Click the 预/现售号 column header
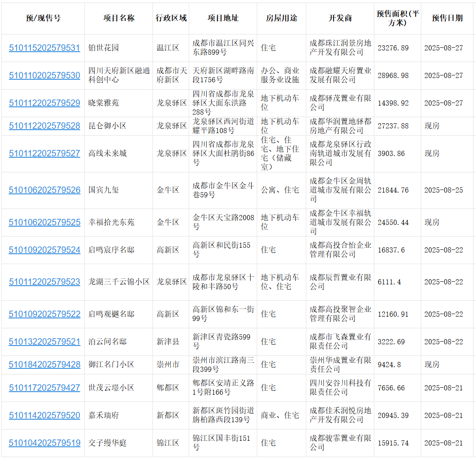The width and height of the screenshot is (476, 458). [43, 18]
